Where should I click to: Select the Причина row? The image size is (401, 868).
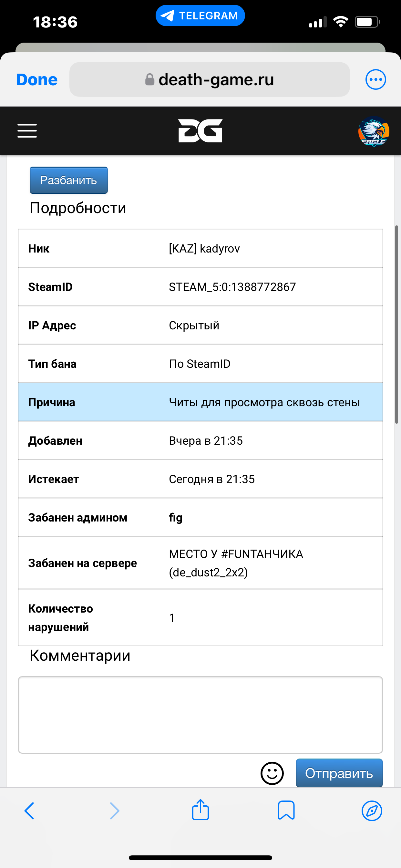200,402
